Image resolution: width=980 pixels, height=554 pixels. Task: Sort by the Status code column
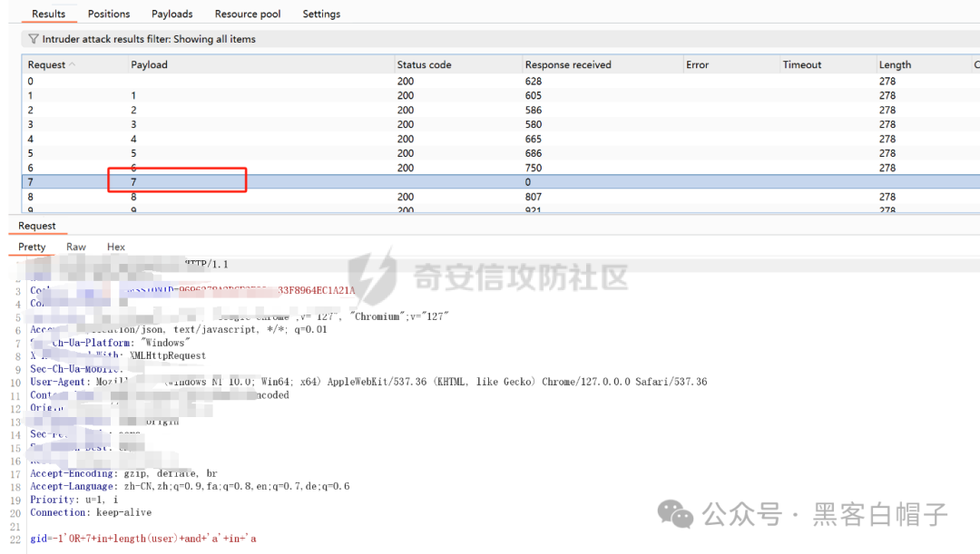pyautogui.click(x=424, y=64)
